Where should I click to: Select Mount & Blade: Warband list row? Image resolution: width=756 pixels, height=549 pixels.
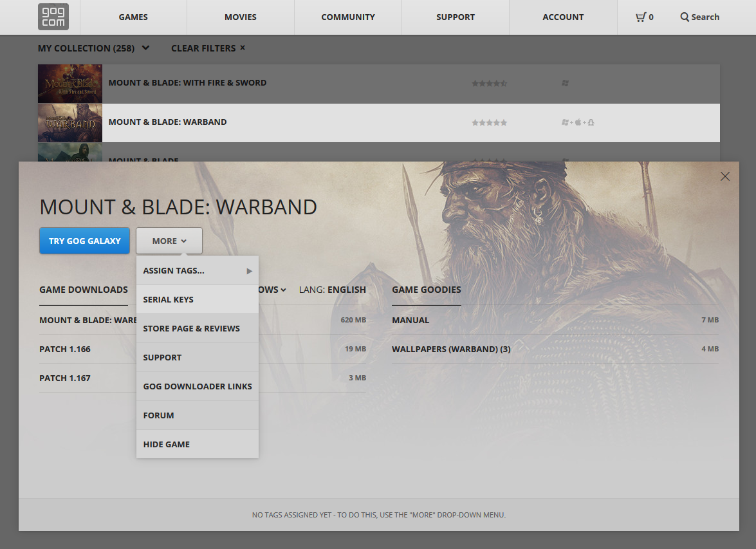[379, 122]
